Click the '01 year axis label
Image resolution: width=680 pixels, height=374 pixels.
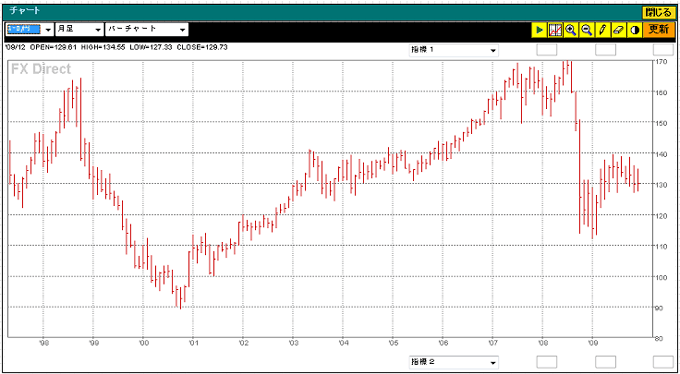[193, 343]
